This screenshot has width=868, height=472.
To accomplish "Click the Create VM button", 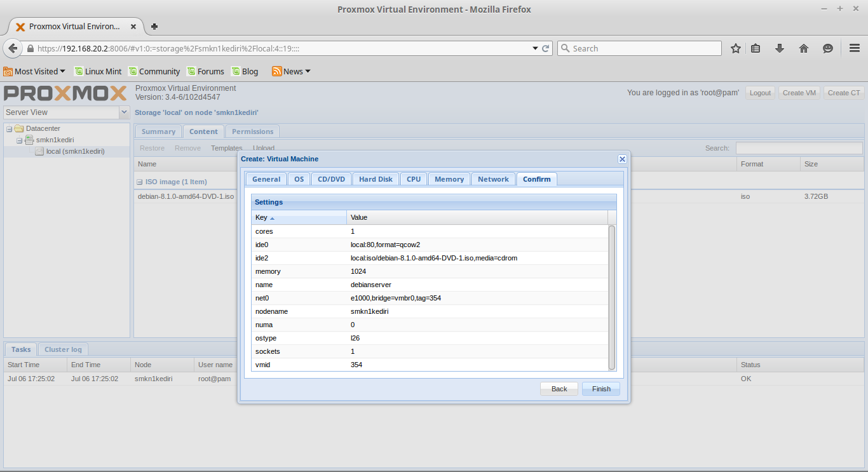I will click(799, 93).
